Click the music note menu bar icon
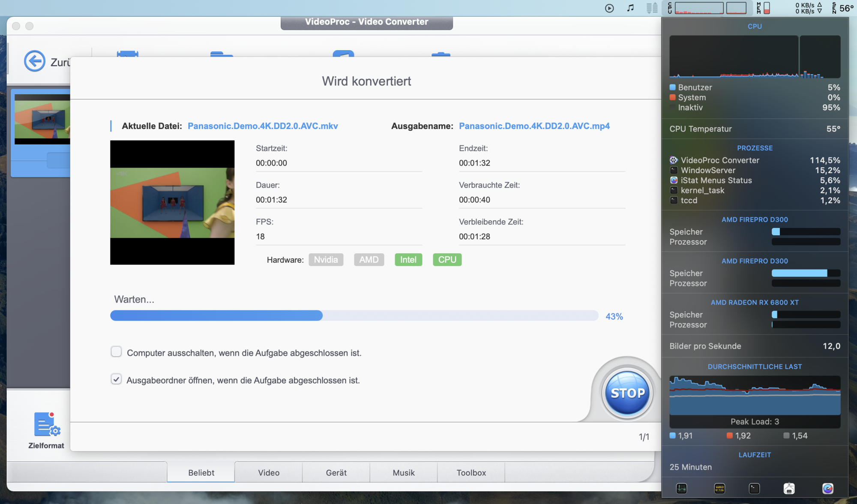 (x=630, y=8)
